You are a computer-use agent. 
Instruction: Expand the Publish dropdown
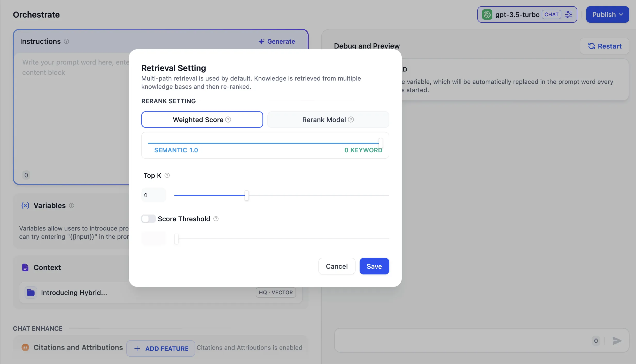(x=607, y=14)
